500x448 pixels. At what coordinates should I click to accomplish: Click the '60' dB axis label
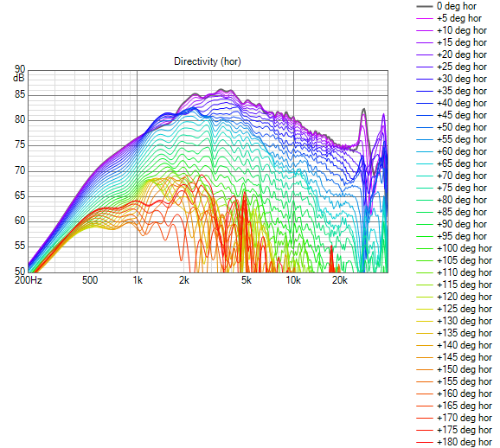pos(20,221)
